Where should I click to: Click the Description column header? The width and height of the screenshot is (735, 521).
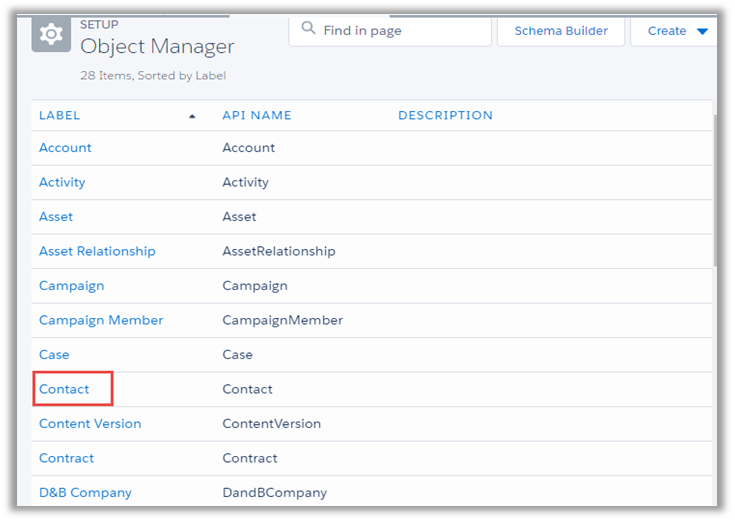pos(445,115)
